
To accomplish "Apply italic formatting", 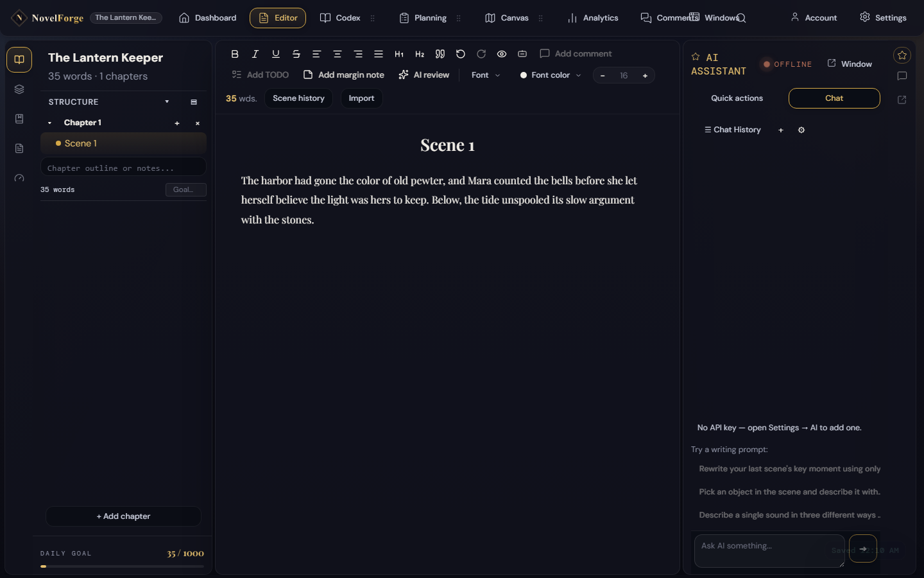I will pyautogui.click(x=255, y=54).
